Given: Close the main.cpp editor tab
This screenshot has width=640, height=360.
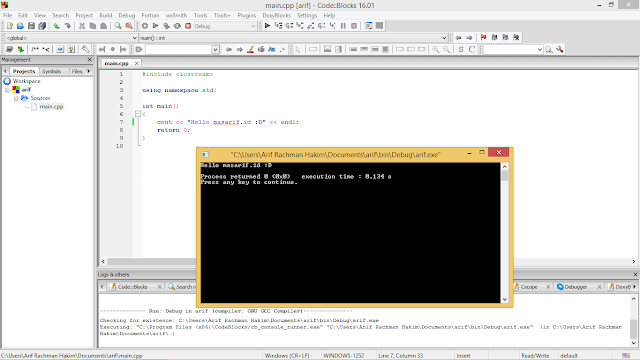Looking at the screenshot, I should 136,63.
